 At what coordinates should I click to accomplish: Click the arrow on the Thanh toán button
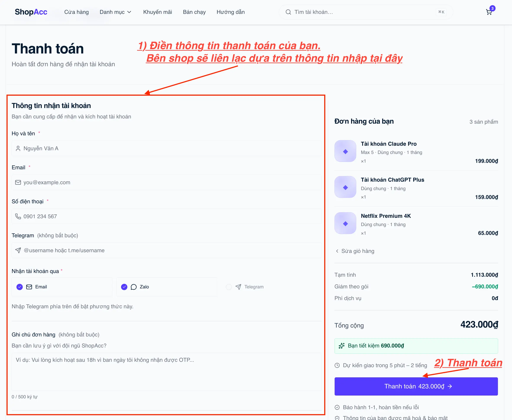click(450, 387)
